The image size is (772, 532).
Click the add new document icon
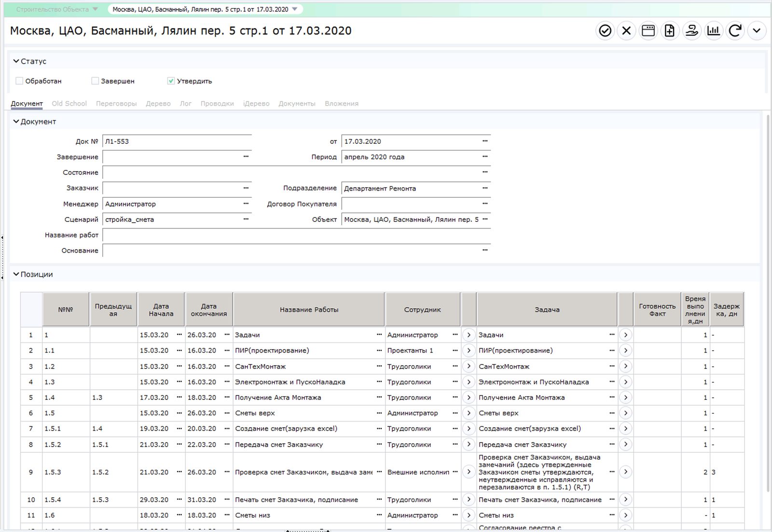[670, 31]
